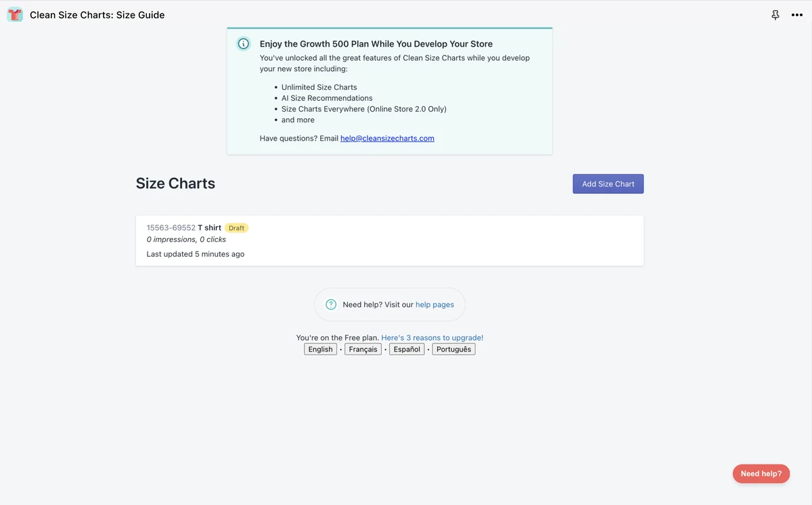812x505 pixels.
Task: Switch language to Español
Action: tap(407, 350)
